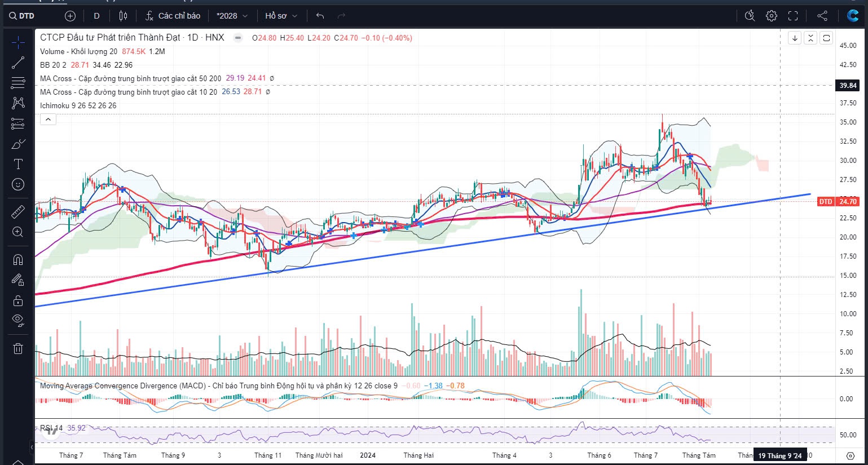Toggle magnet mode for drawings
Screen dimensions: 868x465
[x=18, y=259]
